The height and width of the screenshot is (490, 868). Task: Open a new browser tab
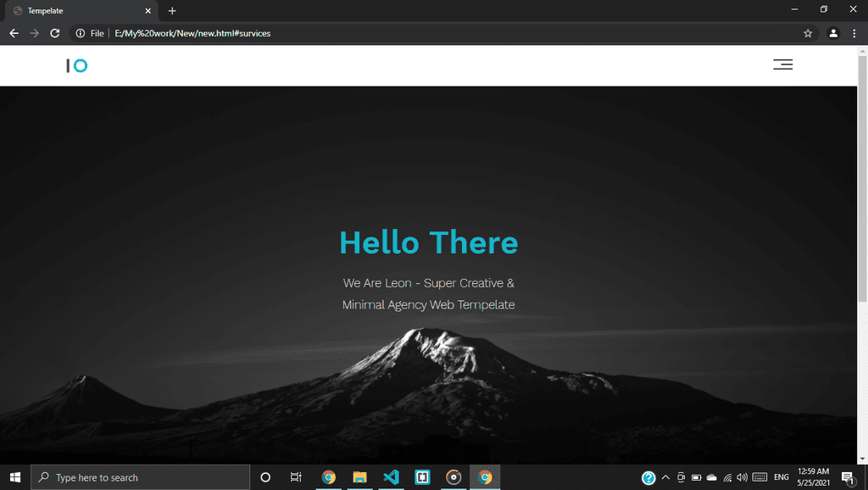[172, 10]
